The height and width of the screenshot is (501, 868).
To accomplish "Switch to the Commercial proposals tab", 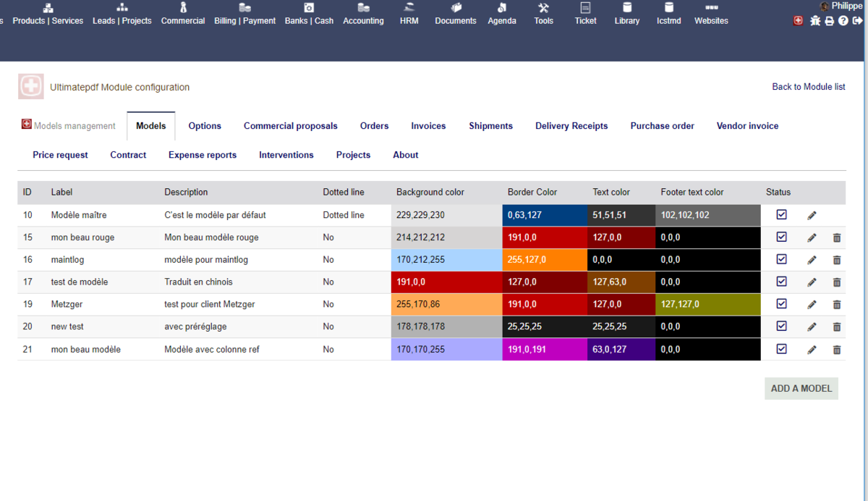I will [291, 126].
